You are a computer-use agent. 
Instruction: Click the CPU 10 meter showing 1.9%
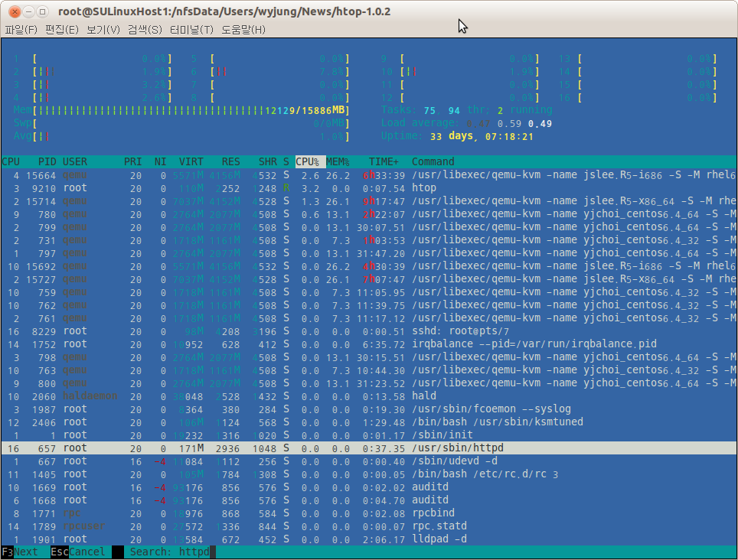tap(460, 71)
